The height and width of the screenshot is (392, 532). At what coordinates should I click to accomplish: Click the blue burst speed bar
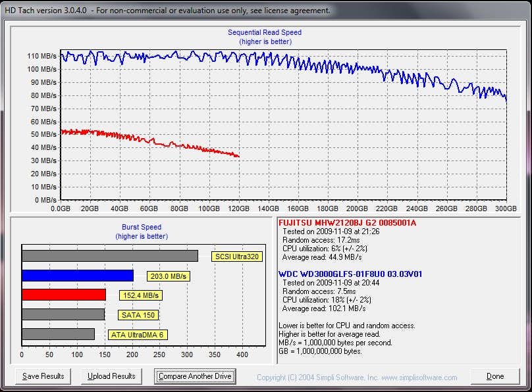[x=78, y=276]
